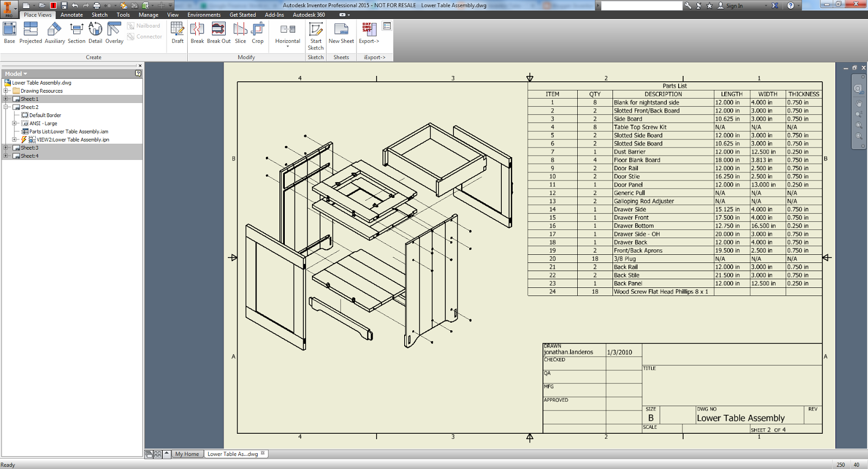Redo from the quick access toolbar
868x469 pixels.
86,5
